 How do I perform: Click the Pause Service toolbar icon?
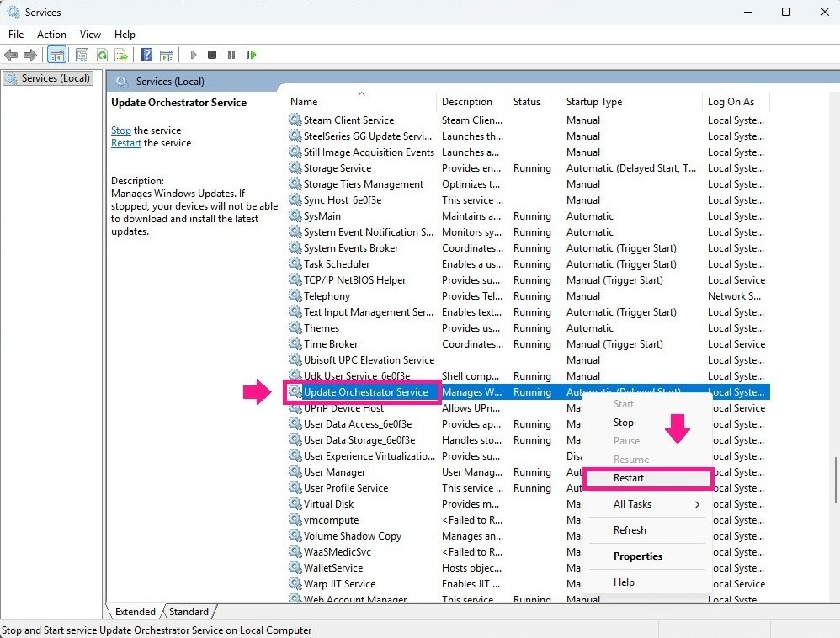click(231, 55)
